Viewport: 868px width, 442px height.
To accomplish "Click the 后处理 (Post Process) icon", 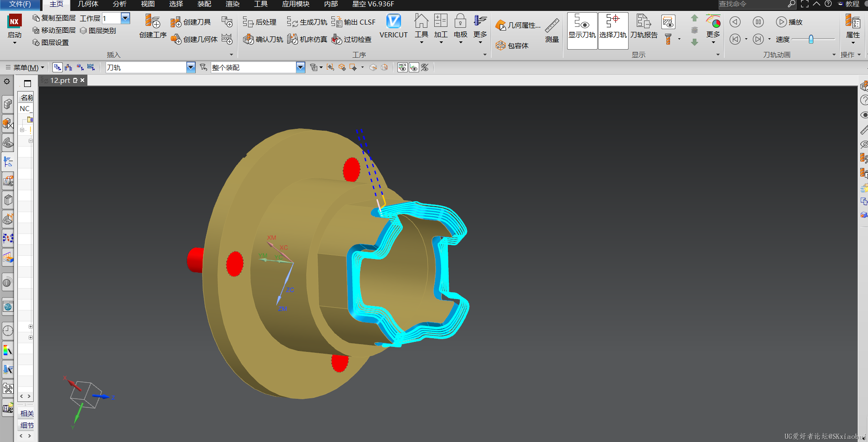I will tap(248, 22).
